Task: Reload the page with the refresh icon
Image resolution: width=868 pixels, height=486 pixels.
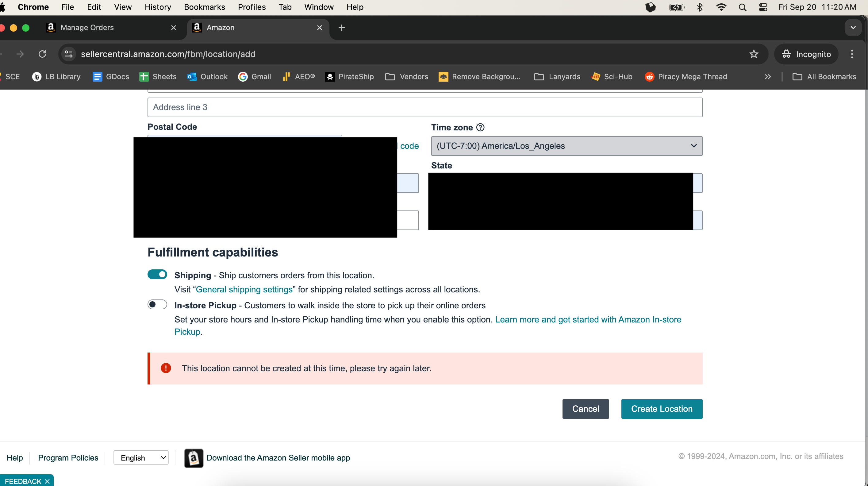Action: 42,54
